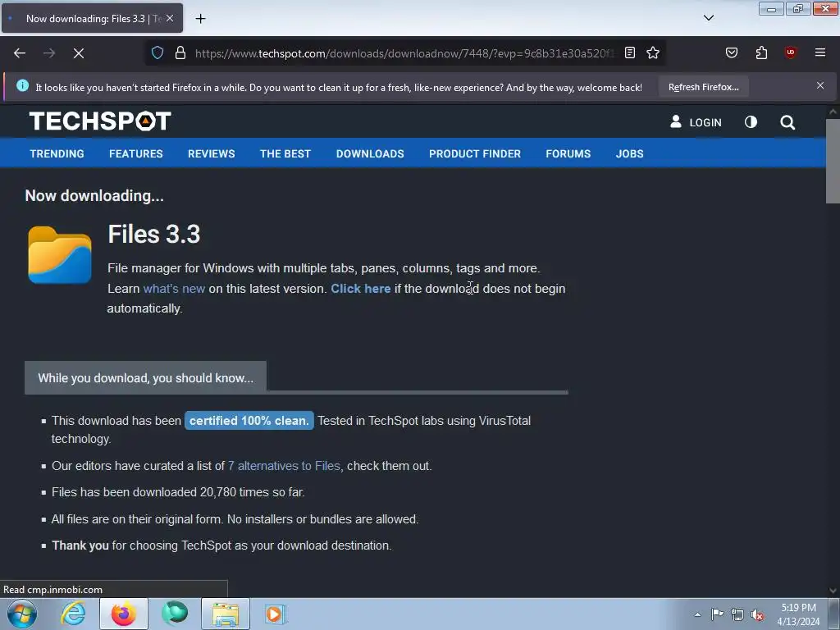Select Firefox in the taskbar
Screen dimensions: 840x630
pyautogui.click(x=124, y=614)
